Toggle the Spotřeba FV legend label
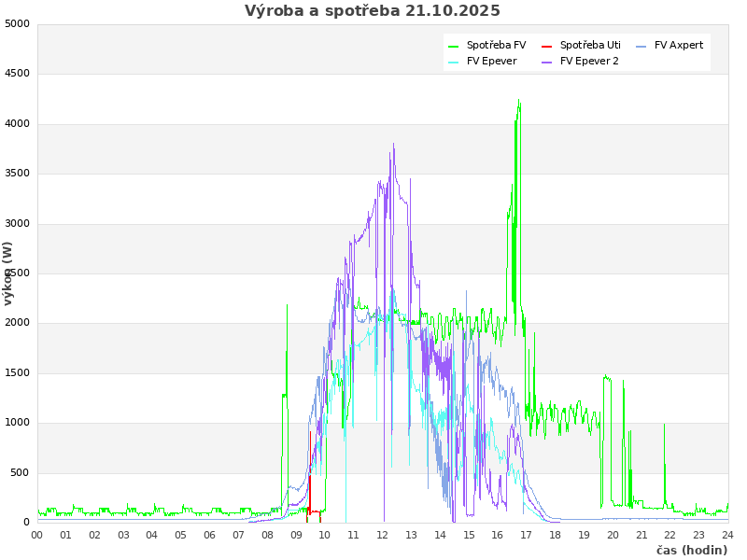The image size is (747, 560). point(496,45)
